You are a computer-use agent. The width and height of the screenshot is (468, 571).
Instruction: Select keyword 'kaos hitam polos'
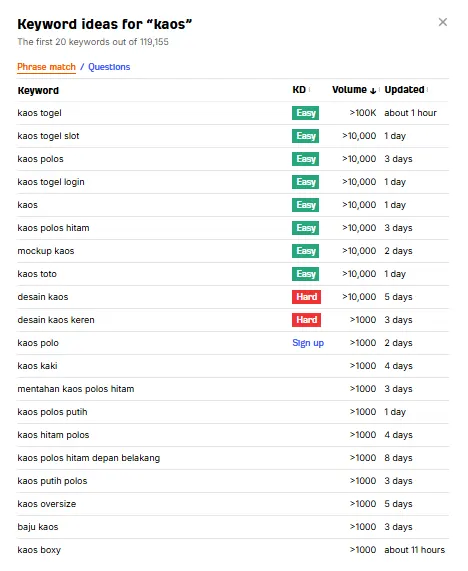(x=53, y=435)
